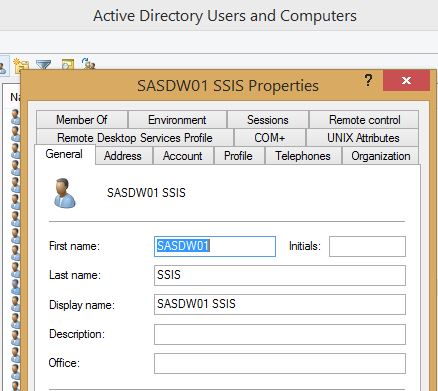This screenshot has height=391, width=438.
Task: Click the "Display name:" label
Action: (82, 305)
